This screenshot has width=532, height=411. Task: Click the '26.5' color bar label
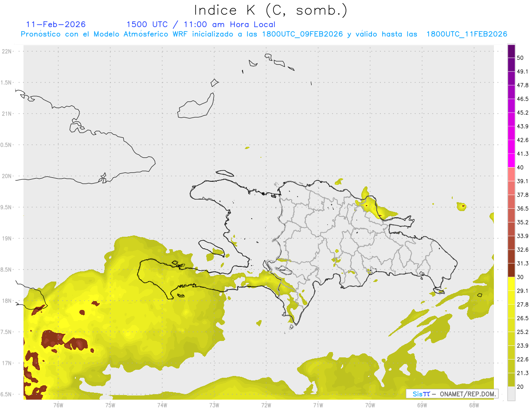click(523, 318)
